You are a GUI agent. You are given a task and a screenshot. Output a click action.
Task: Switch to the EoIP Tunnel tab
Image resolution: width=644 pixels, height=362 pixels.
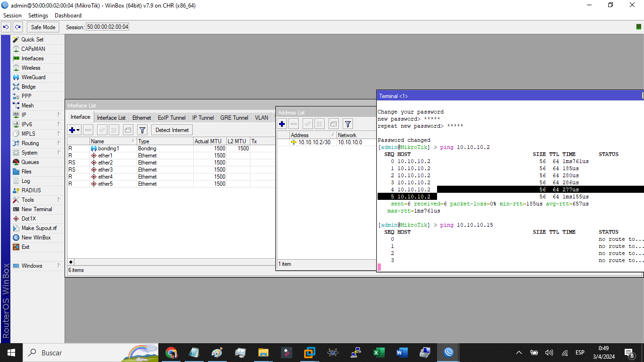click(172, 118)
